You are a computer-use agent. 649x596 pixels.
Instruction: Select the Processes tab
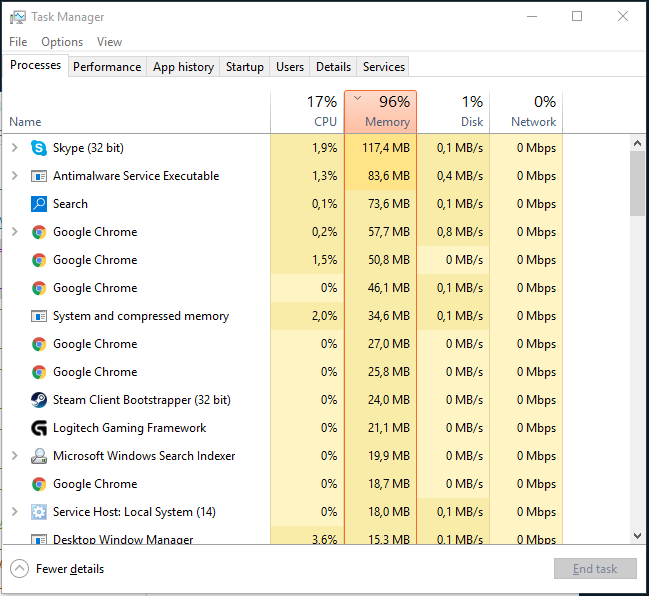pyautogui.click(x=36, y=65)
